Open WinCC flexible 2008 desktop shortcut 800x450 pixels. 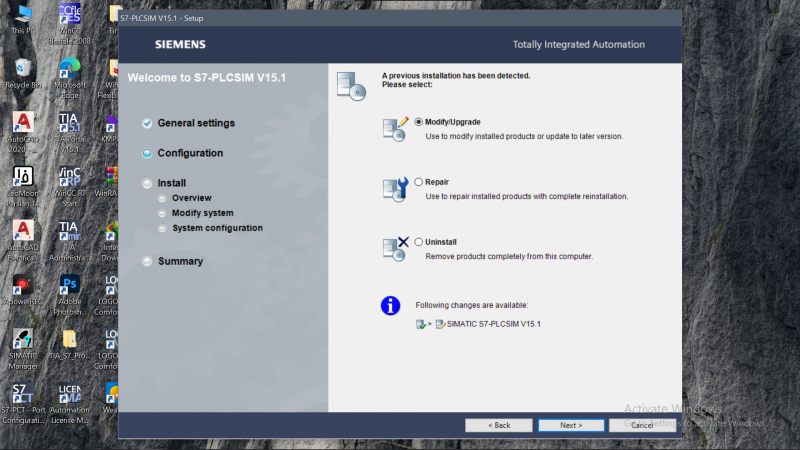pos(70,24)
